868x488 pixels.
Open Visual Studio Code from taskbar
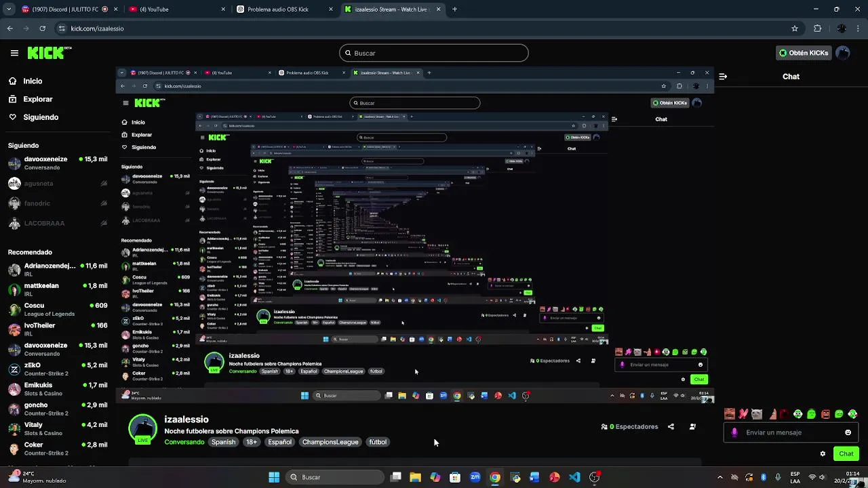575,477
